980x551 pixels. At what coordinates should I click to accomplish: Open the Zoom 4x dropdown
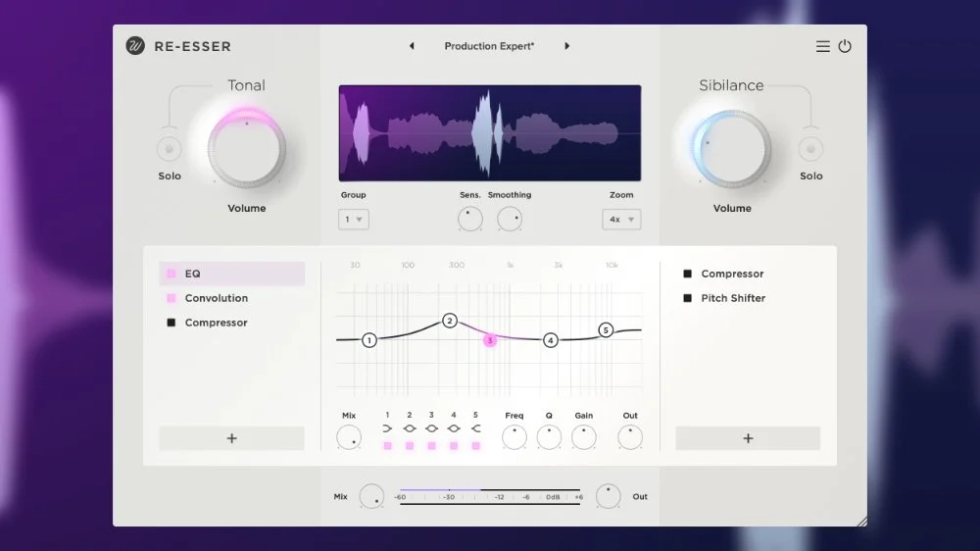coord(621,220)
